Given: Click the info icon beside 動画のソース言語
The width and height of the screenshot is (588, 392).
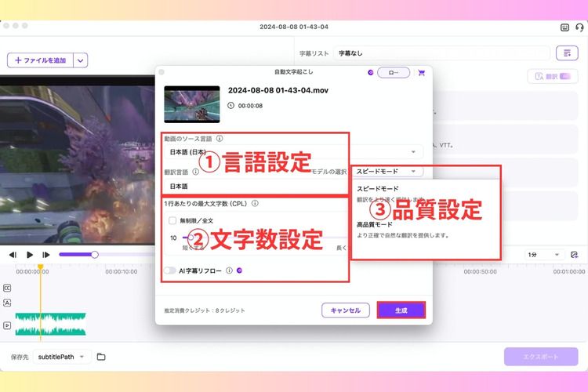Looking at the screenshot, I should point(220,139).
